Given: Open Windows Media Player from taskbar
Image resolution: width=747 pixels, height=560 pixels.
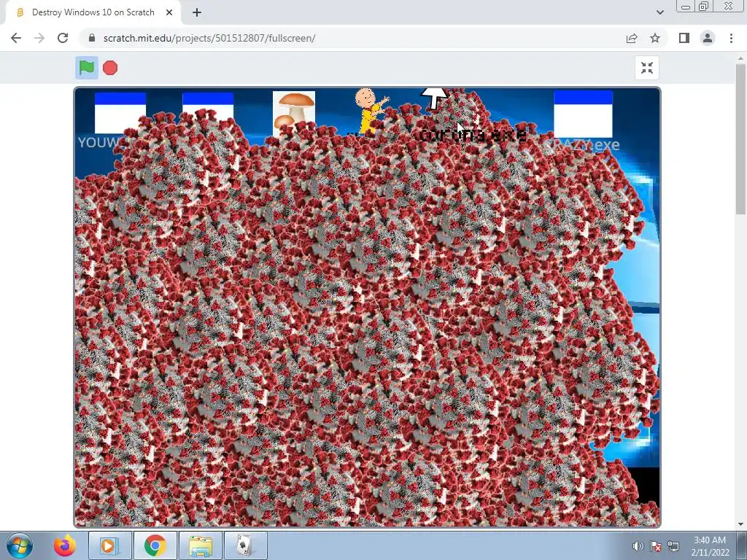Looking at the screenshot, I should 109,545.
